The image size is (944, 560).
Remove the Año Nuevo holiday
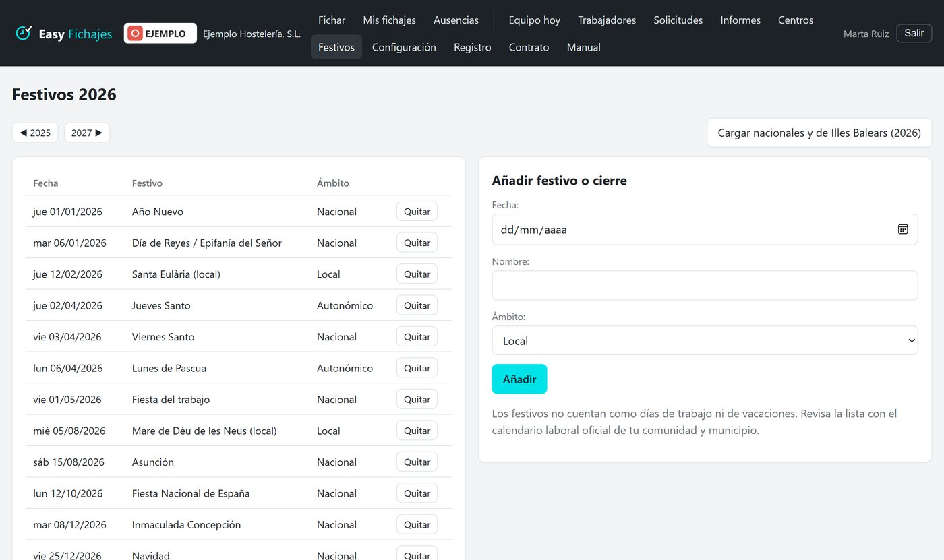[417, 212]
